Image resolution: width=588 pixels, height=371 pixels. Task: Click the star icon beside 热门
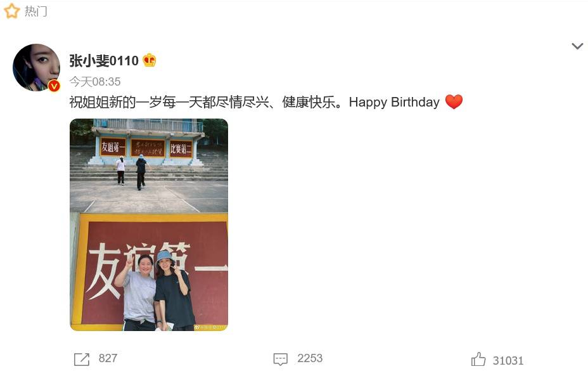point(11,11)
